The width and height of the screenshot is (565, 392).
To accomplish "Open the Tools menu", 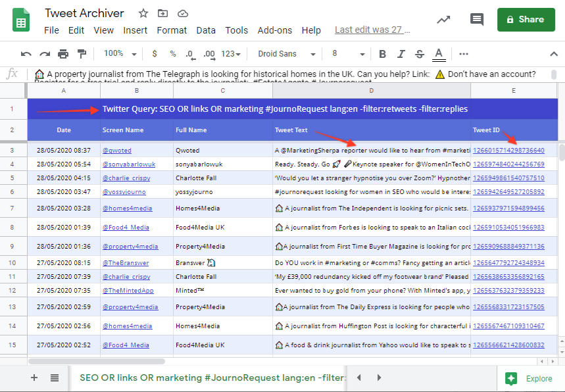I will click(x=236, y=30).
